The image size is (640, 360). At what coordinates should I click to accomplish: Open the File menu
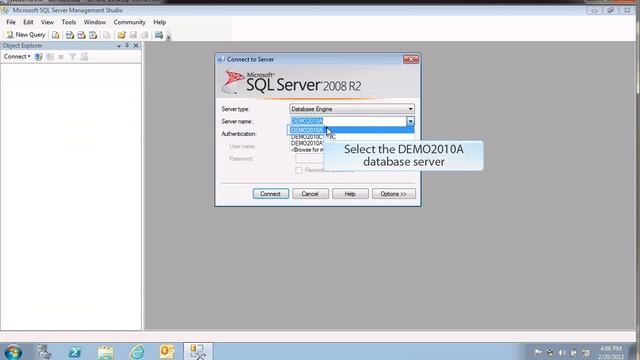pos(11,22)
